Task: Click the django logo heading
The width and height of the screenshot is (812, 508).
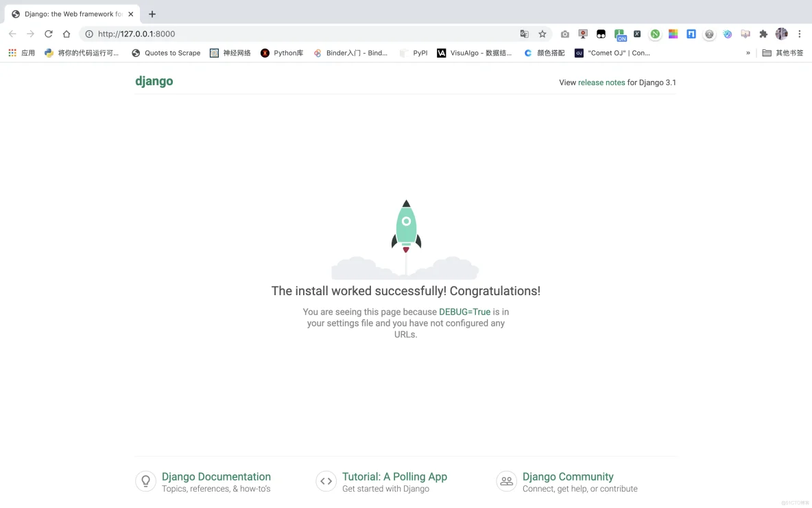Action: click(x=154, y=82)
